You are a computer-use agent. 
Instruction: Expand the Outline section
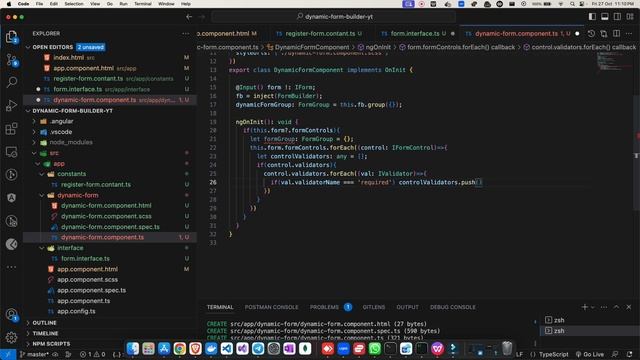click(44, 323)
